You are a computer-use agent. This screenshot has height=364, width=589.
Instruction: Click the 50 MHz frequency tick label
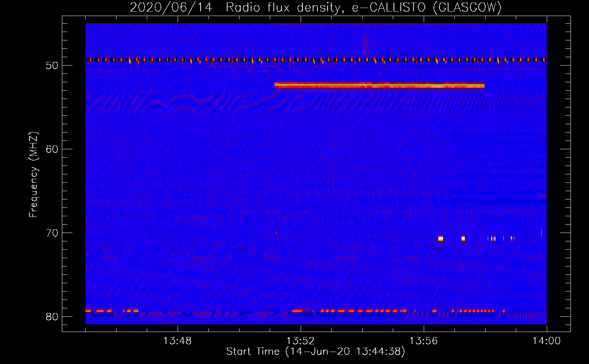point(52,66)
